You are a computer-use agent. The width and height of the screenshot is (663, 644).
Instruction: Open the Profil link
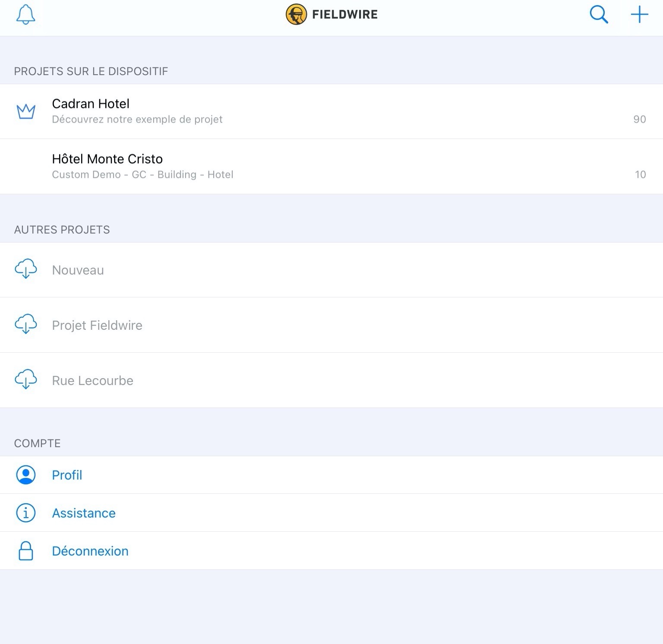click(67, 475)
